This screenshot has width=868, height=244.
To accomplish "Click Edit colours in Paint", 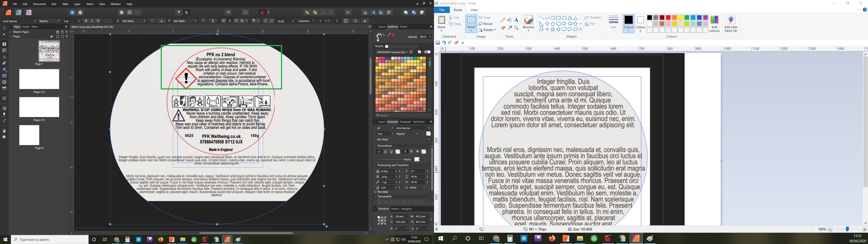I will click(714, 24).
